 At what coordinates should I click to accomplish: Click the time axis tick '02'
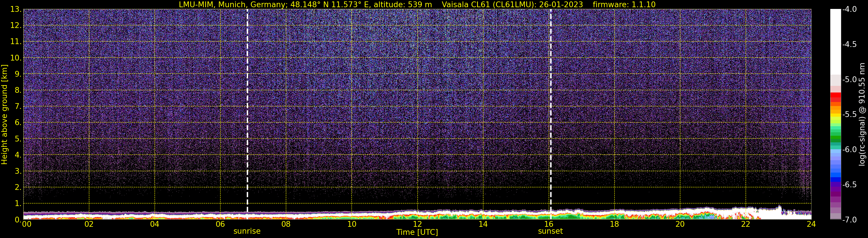tap(89, 224)
